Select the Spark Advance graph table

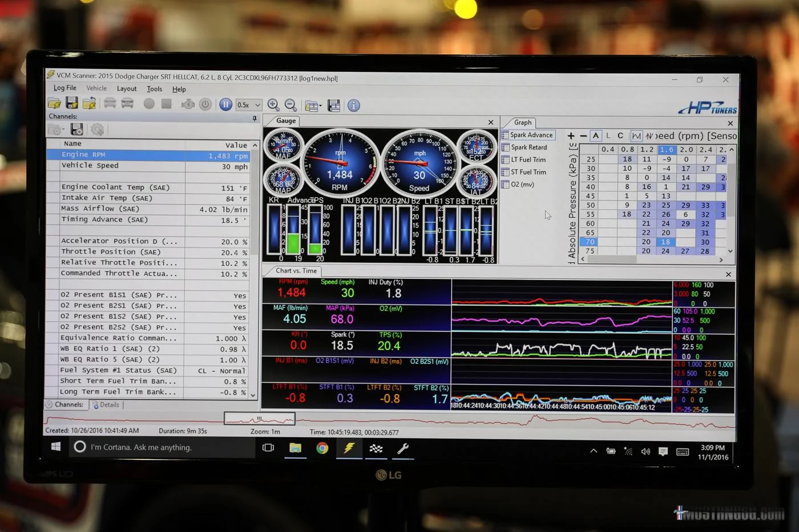527,135
